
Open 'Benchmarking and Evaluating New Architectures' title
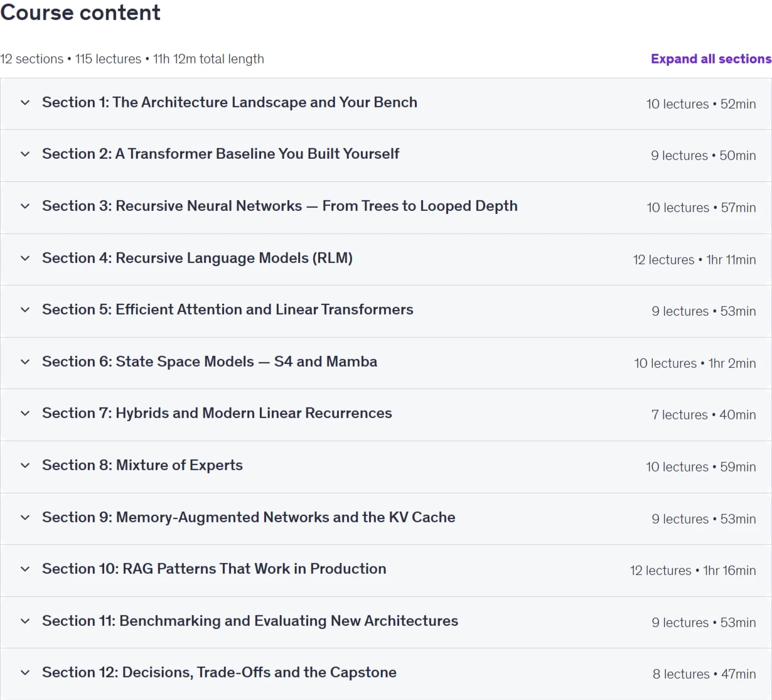[x=289, y=621]
